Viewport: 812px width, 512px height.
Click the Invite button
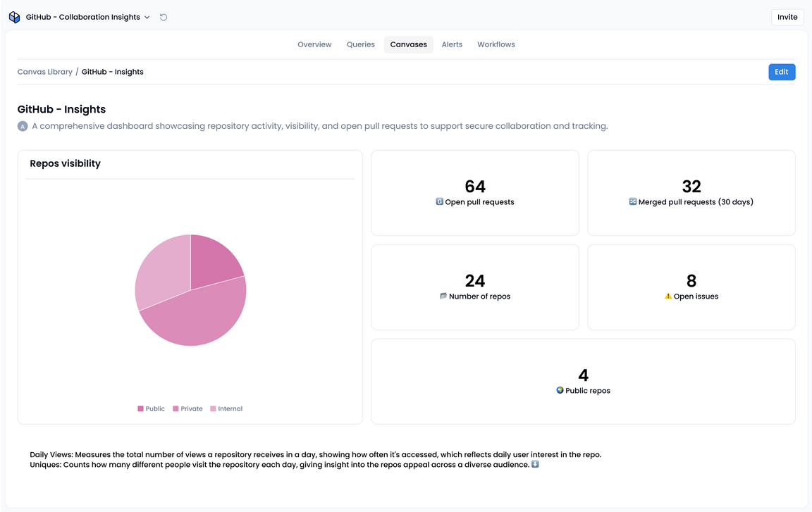787,17
